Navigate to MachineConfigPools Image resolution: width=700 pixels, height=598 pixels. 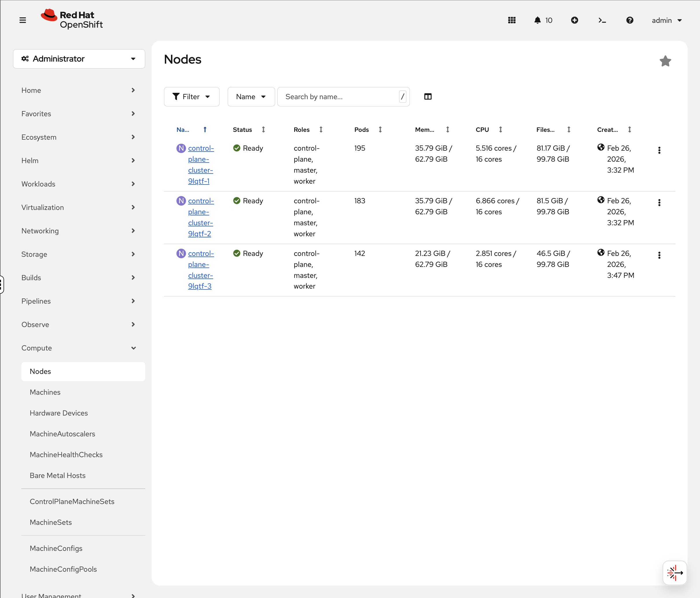[x=63, y=569]
